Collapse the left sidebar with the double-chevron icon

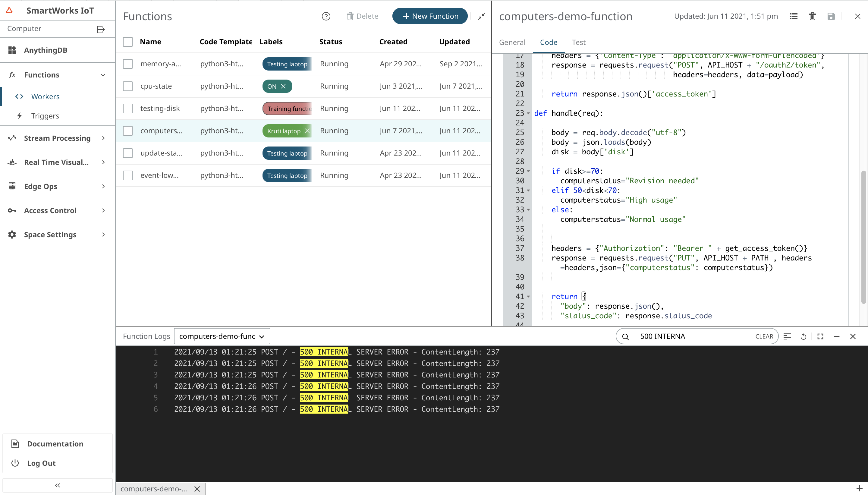tap(57, 485)
